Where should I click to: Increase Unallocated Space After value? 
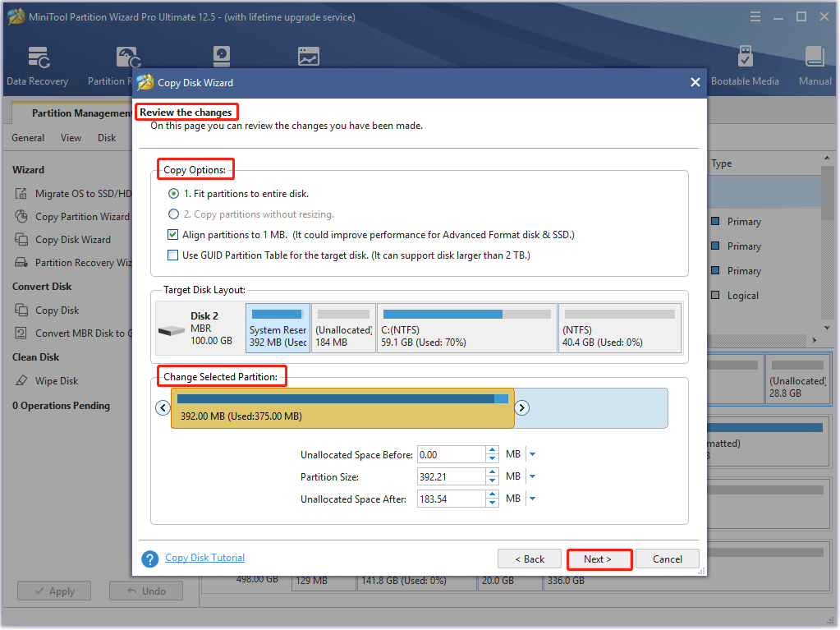coord(493,494)
